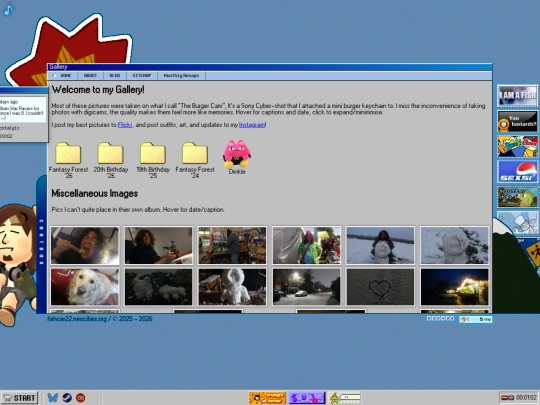Expand the night street lamp photo
Image resolution: width=540 pixels, height=405 pixels.
coord(307,287)
